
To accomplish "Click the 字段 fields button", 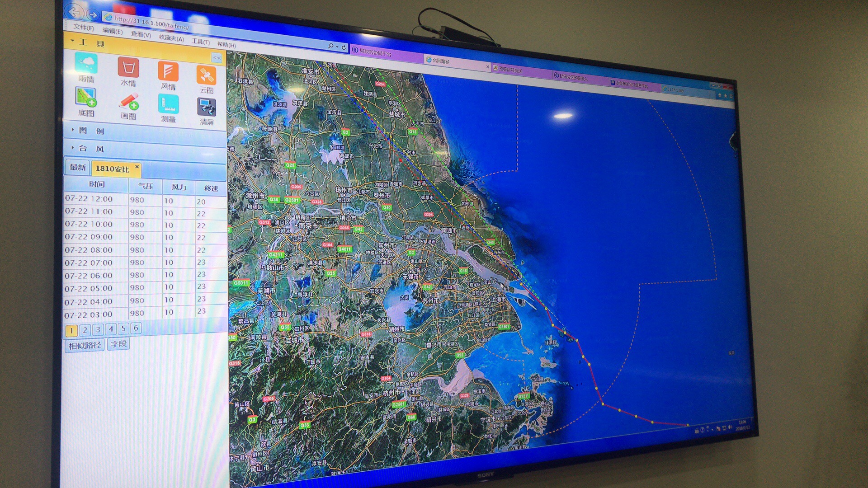I will click(x=118, y=344).
